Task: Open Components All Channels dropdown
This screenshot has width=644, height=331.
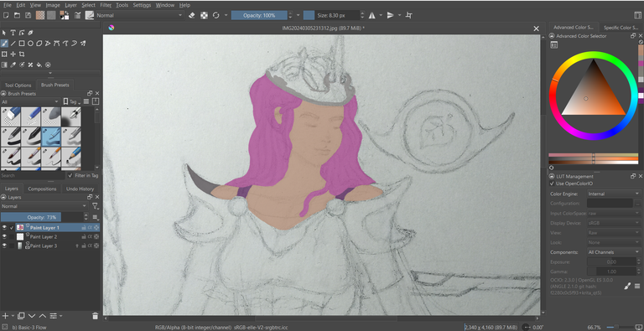Action: tap(613, 252)
